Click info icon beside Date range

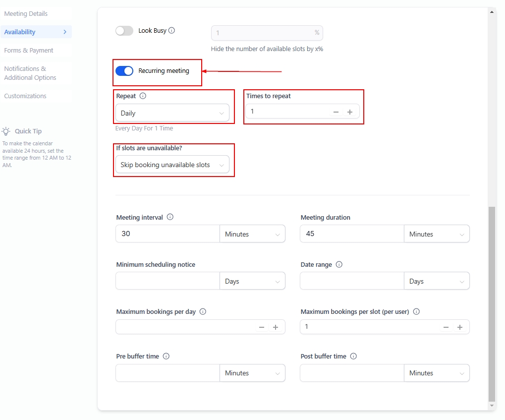point(339,265)
